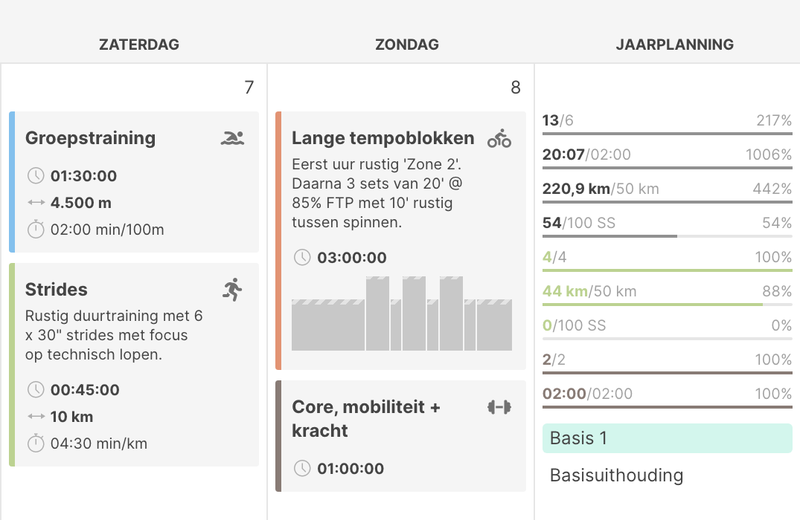Screen dimensions: 800x520
Task: Click the interval chart in Lange tempoblokken
Action: click(x=402, y=313)
